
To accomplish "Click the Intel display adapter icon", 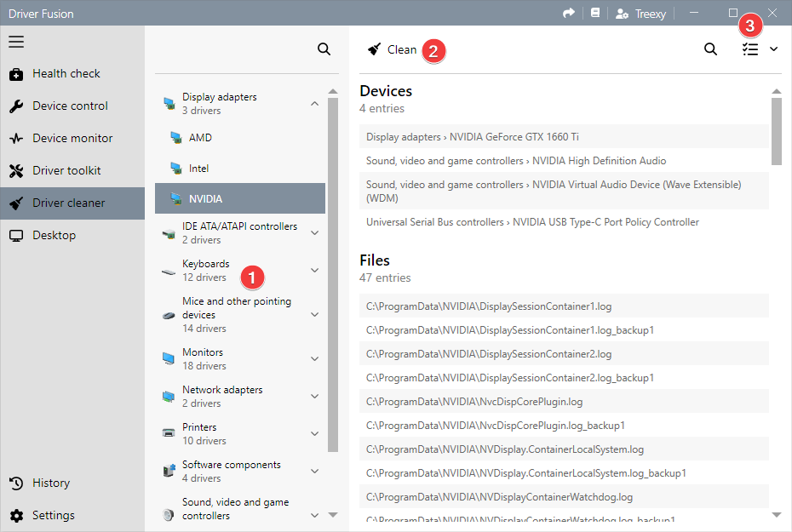I will tap(175, 168).
